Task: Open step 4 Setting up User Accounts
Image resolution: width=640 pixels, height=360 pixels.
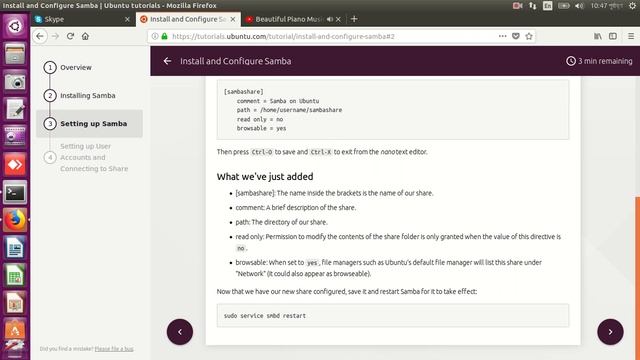Action: (x=94, y=157)
